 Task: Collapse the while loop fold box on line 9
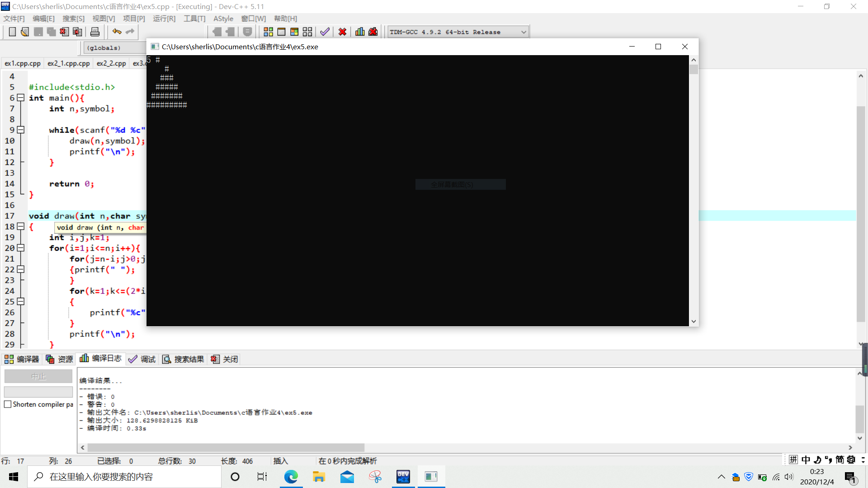(x=20, y=130)
